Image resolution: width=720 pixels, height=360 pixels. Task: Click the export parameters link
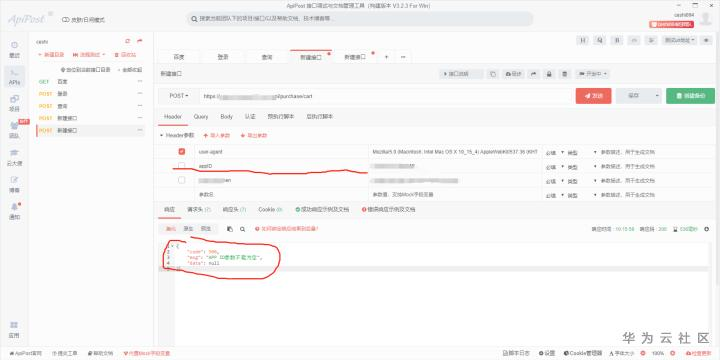pyautogui.click(x=253, y=136)
